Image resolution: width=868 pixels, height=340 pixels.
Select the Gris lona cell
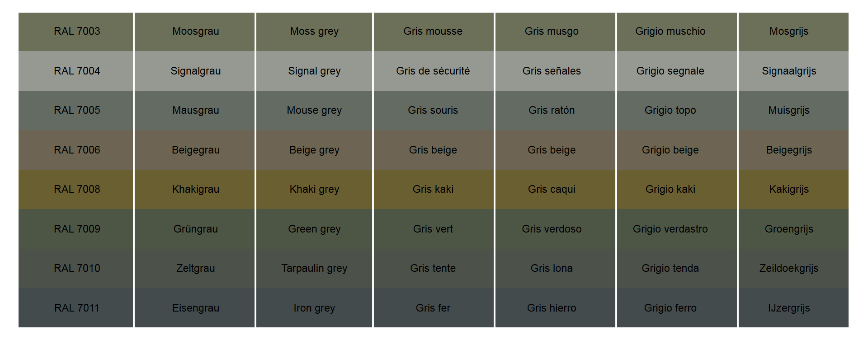tap(552, 268)
